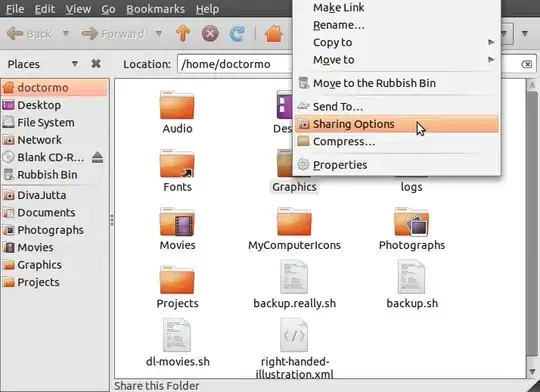540x392 pixels.
Task: Open Rubbish Bin in Places sidebar
Action: [x=54, y=175]
